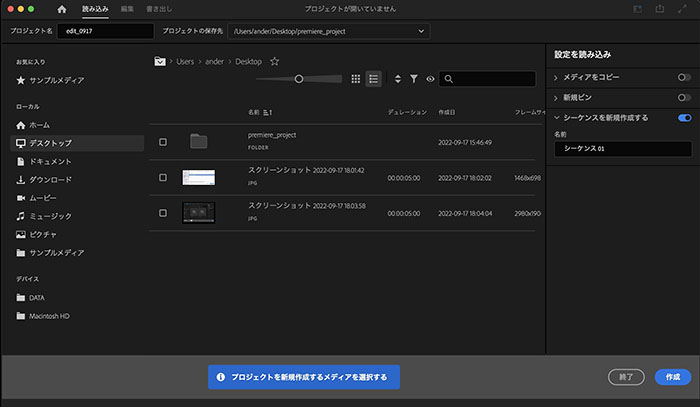This screenshot has width=700, height=407.
Task: Click the 終了 button
Action: coord(626,377)
